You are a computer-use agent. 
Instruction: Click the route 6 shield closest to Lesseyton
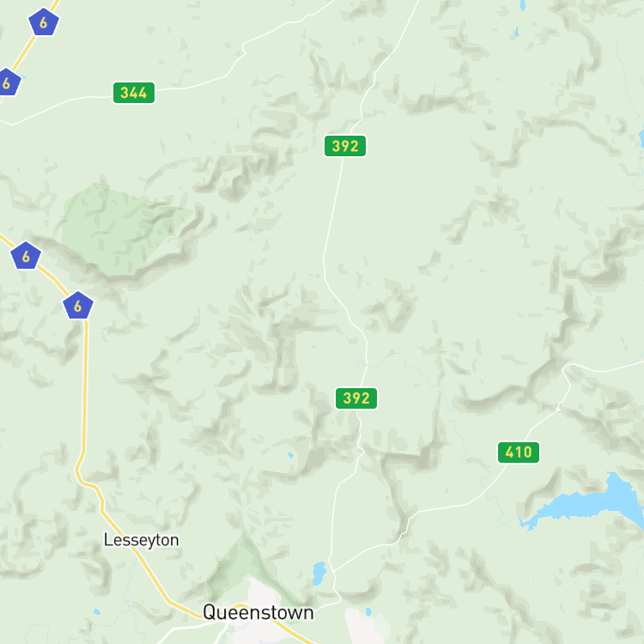click(78, 306)
